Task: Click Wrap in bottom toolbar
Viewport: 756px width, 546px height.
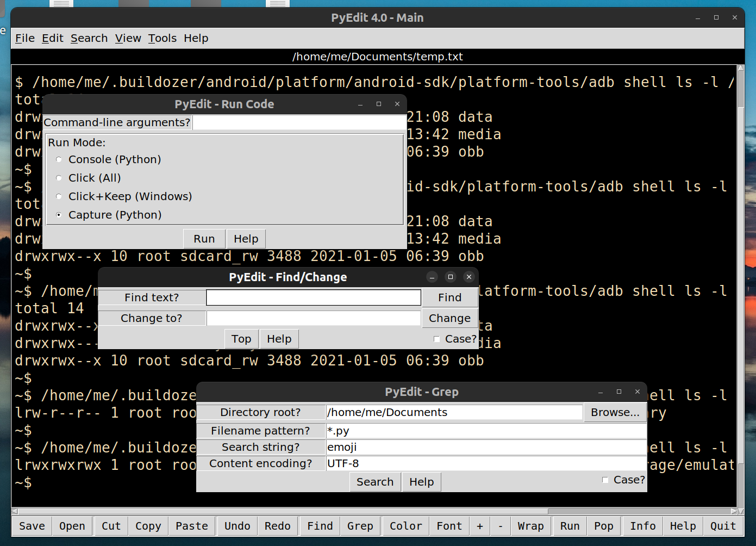Action: click(x=531, y=526)
